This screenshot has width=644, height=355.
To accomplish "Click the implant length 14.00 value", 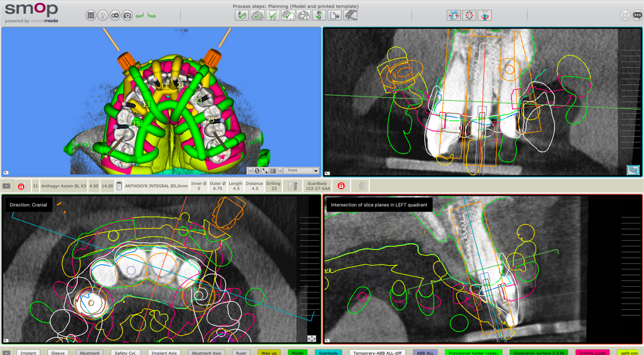I will click(107, 186).
